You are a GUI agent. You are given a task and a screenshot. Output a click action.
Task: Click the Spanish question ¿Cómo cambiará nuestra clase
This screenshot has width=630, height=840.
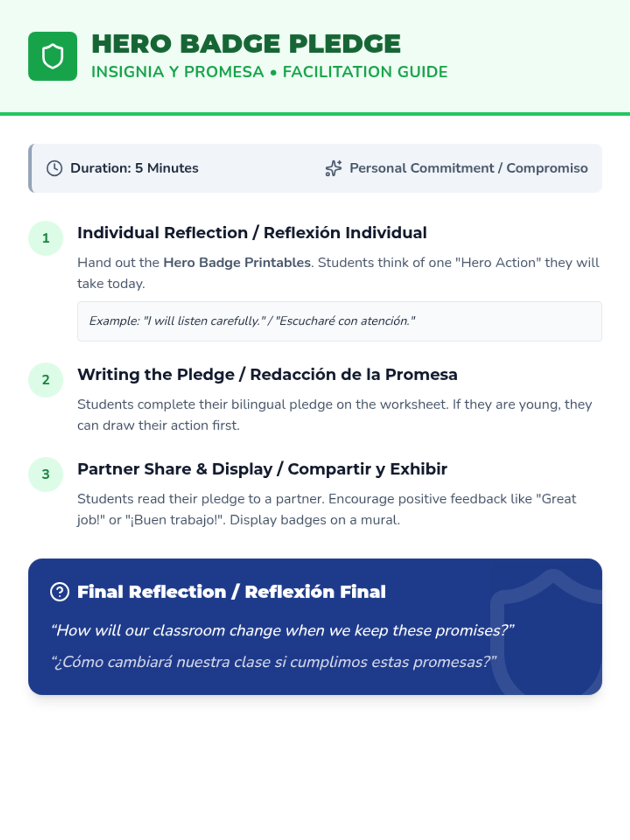coord(274,662)
